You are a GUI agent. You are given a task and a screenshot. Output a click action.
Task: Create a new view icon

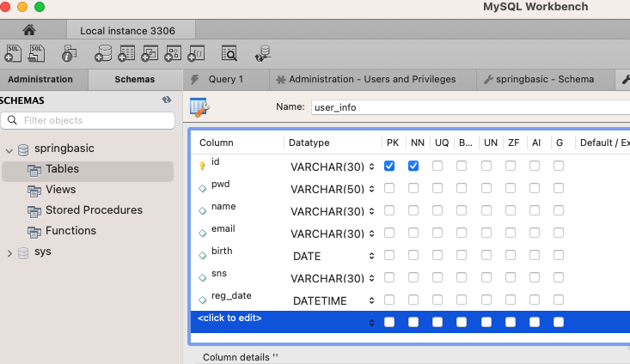click(150, 53)
